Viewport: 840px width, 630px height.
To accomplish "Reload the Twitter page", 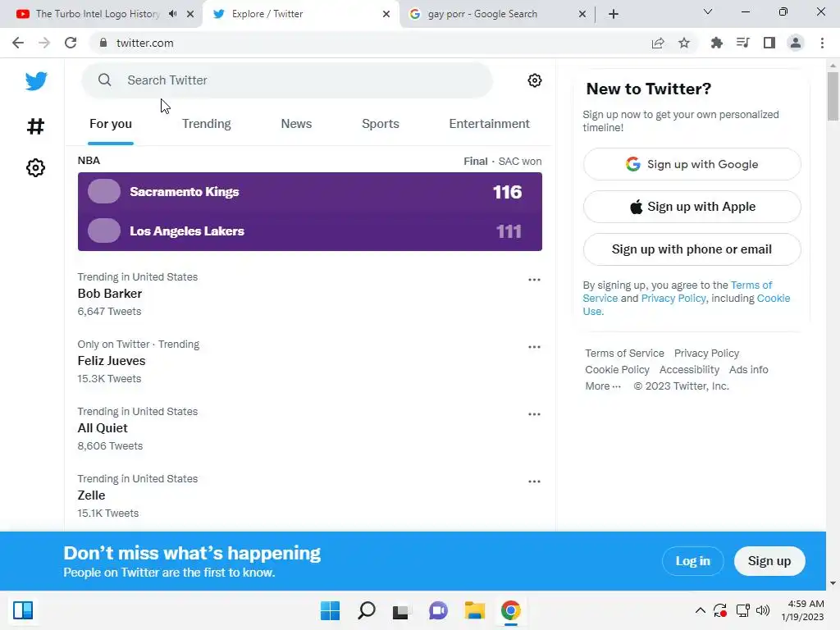I will tap(71, 43).
